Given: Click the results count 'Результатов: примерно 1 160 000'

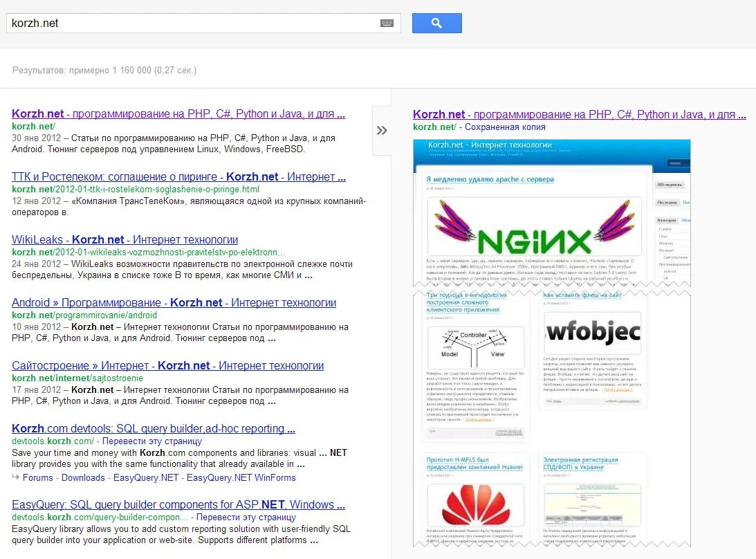Looking at the screenshot, I should coord(104,71).
